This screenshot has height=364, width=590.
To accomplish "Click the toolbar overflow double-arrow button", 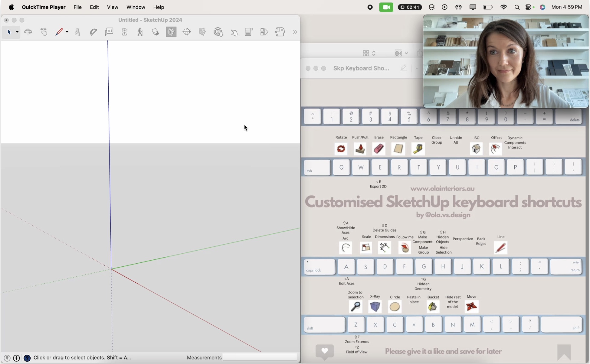I will click(295, 32).
